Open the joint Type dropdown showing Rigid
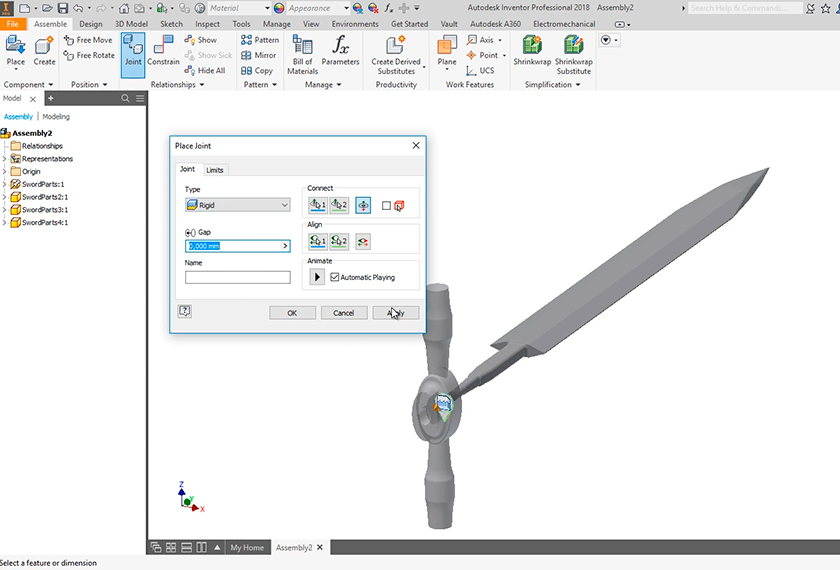This screenshot has height=570, width=840. pyautogui.click(x=238, y=205)
